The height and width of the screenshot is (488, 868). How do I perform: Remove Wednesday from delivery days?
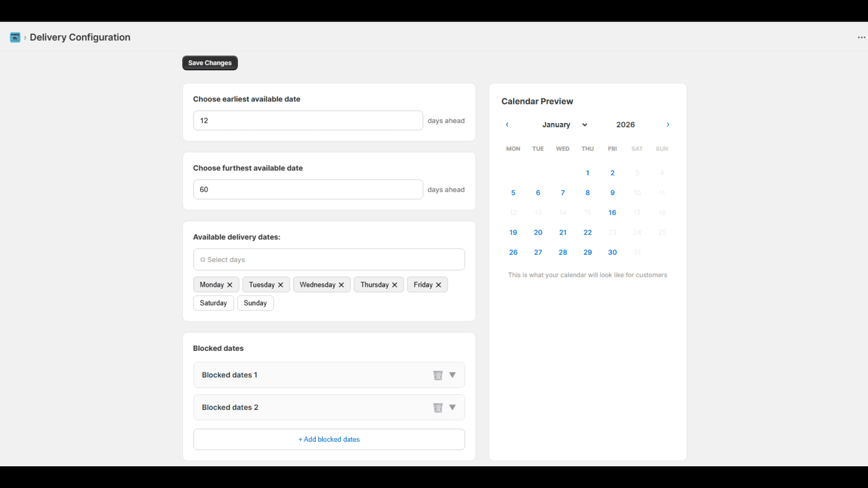tap(341, 284)
